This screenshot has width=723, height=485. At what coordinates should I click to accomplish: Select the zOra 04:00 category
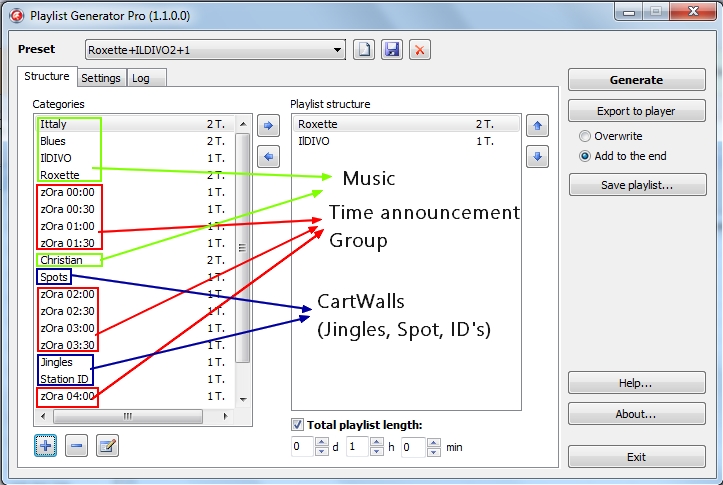(x=135, y=396)
